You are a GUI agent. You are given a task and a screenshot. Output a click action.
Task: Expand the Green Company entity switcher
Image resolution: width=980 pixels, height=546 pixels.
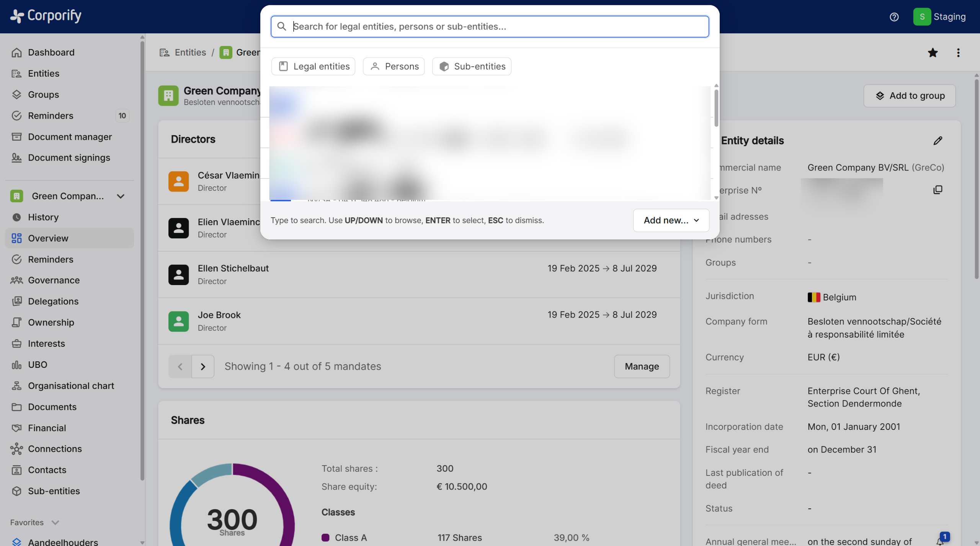click(x=121, y=196)
